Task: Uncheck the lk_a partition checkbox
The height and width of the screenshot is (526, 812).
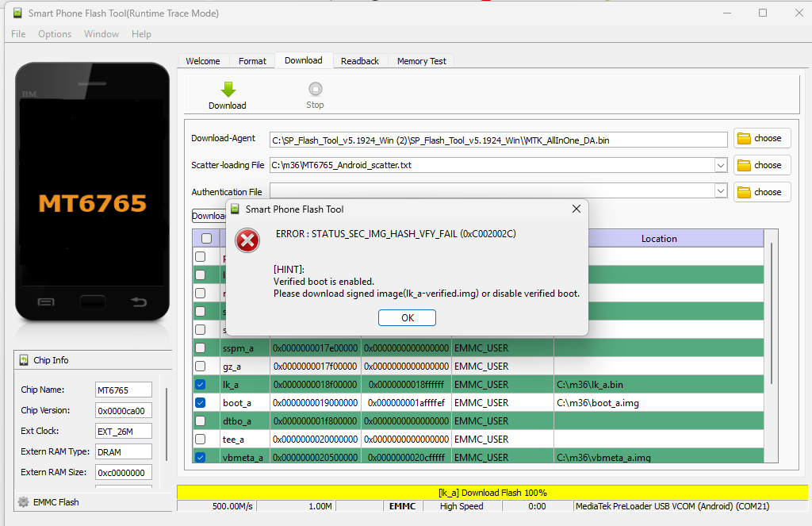Action: click(x=201, y=385)
